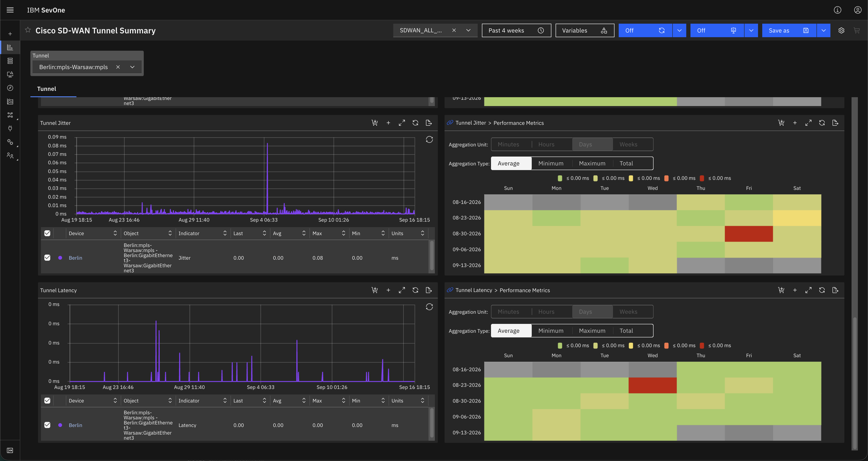
Task: Maximize the Tunnel Jitter chart widget
Action: point(402,123)
